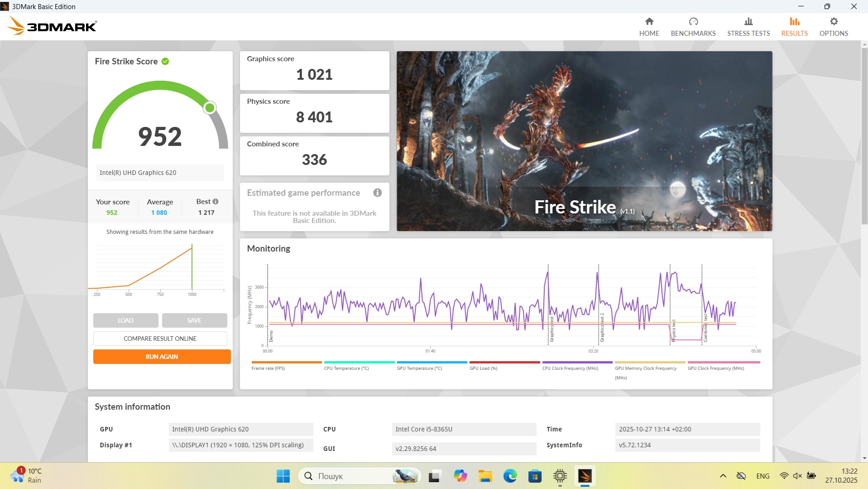Screen dimensions: 868x489
Task: Toggle Frame rate (FPS) legend in Monitoring
Action: point(268,368)
